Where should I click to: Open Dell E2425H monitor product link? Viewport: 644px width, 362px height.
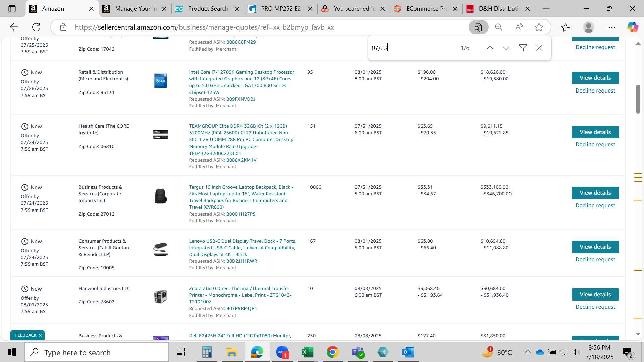coord(240,336)
